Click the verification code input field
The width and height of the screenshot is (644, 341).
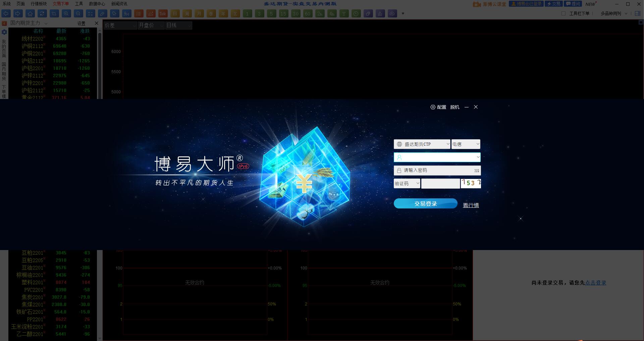tap(440, 183)
